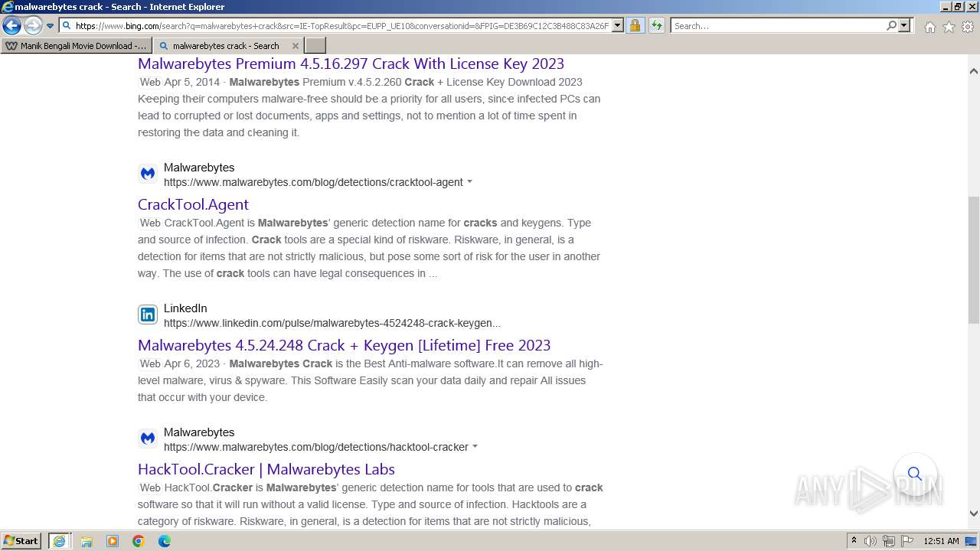Open the volume speaker tray icon
Screen dimensions: 980x551
[x=871, y=541]
